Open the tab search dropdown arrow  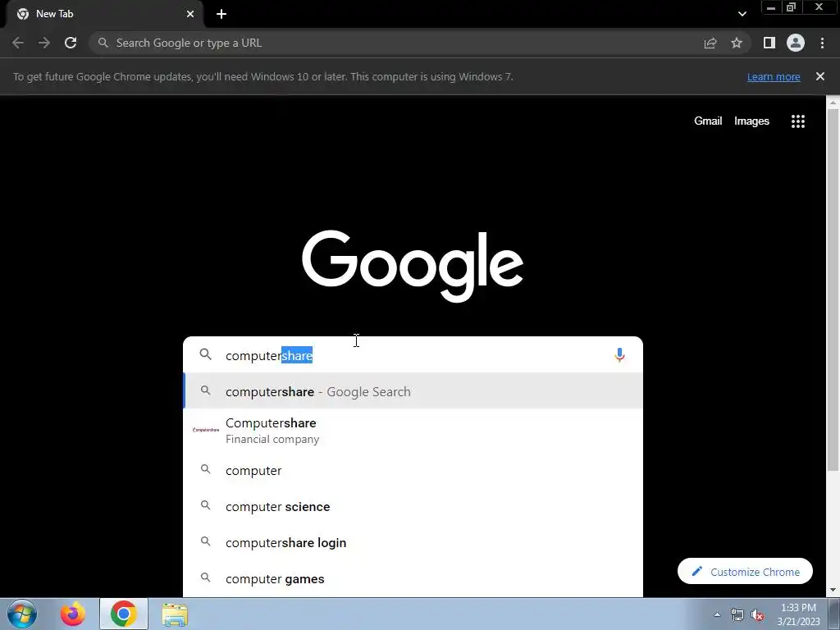(x=742, y=14)
